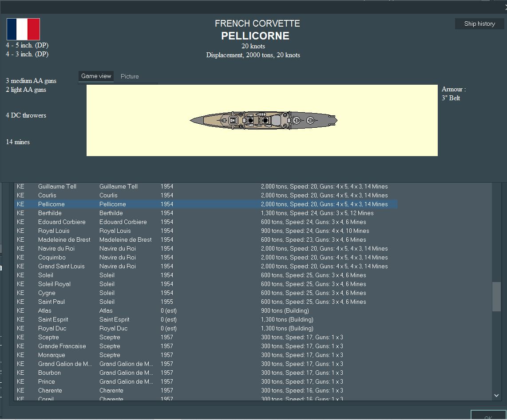Select the Game view tab
507x420 pixels.
coord(96,76)
